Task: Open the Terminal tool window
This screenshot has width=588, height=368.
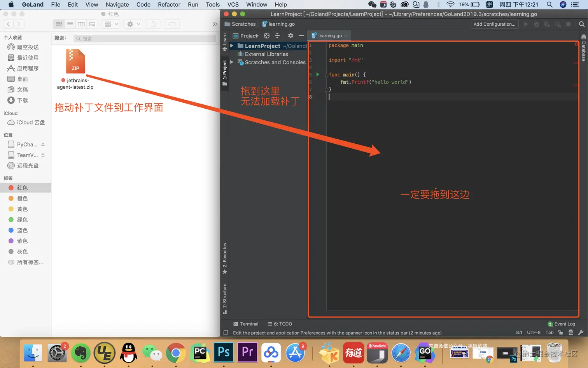Action: point(246,324)
